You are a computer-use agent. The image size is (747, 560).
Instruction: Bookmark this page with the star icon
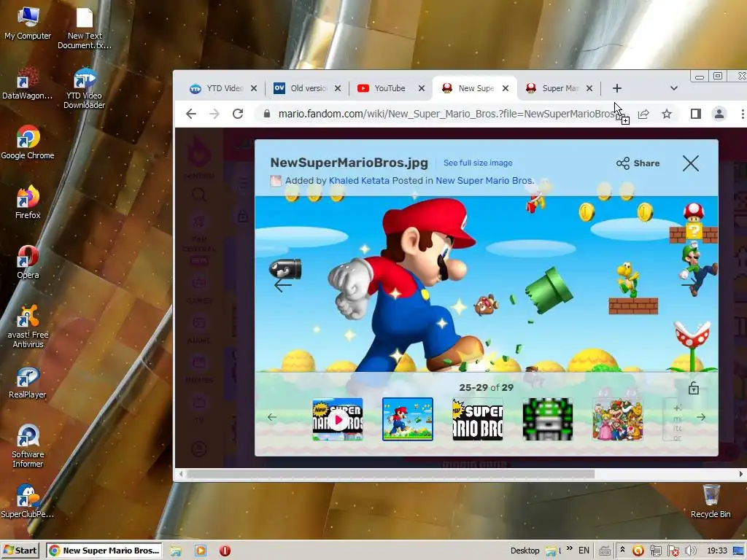[x=667, y=114]
